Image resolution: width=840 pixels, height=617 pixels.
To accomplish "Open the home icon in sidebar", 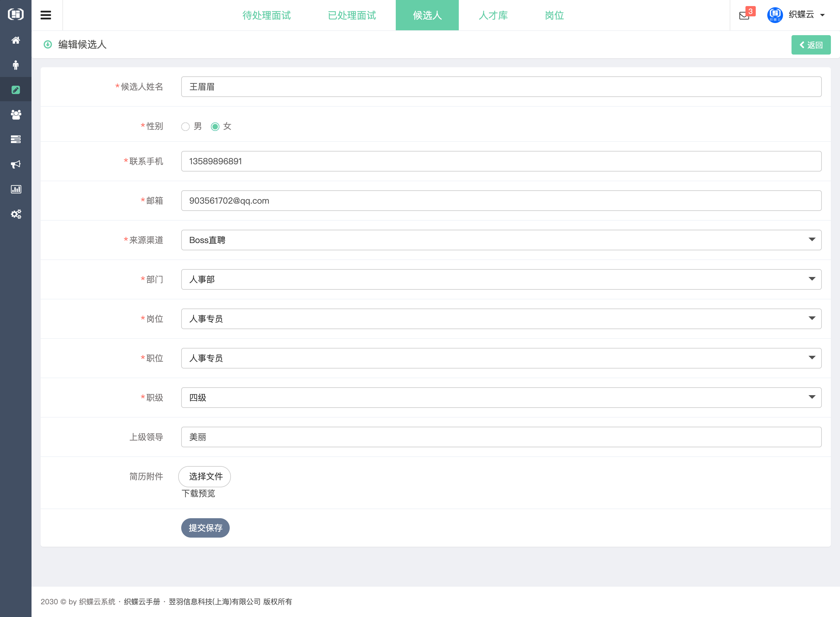I will [16, 40].
